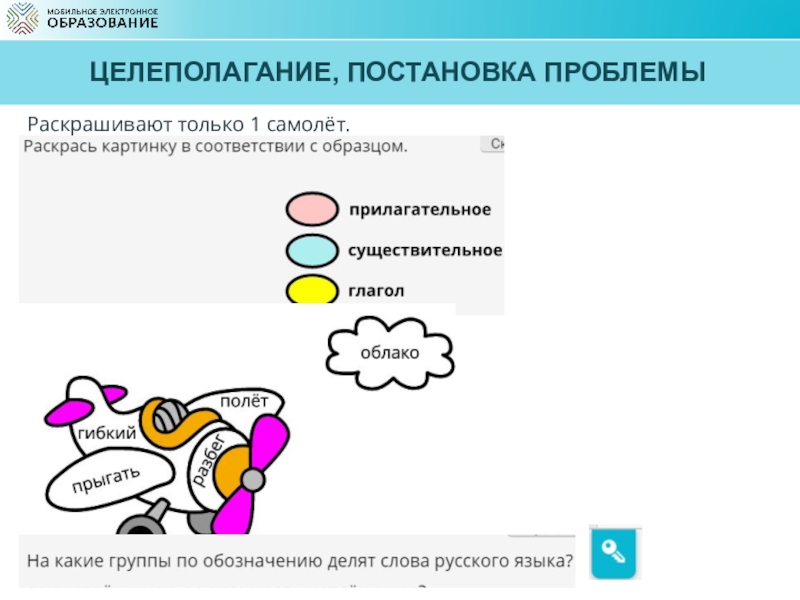Pick the yellow swatch for глагол
This screenshot has height=600, width=800.
click(x=313, y=290)
